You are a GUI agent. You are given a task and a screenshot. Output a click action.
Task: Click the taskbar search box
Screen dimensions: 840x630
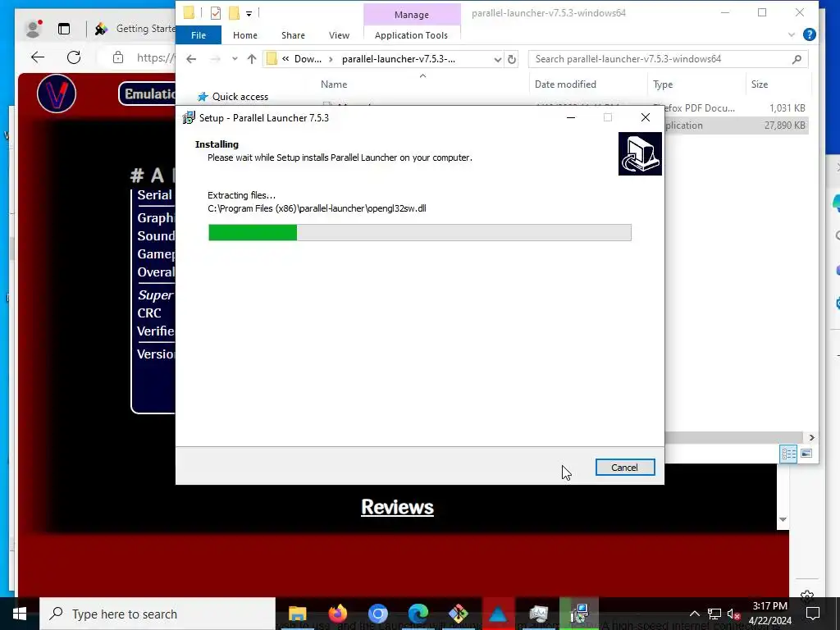coord(157,614)
